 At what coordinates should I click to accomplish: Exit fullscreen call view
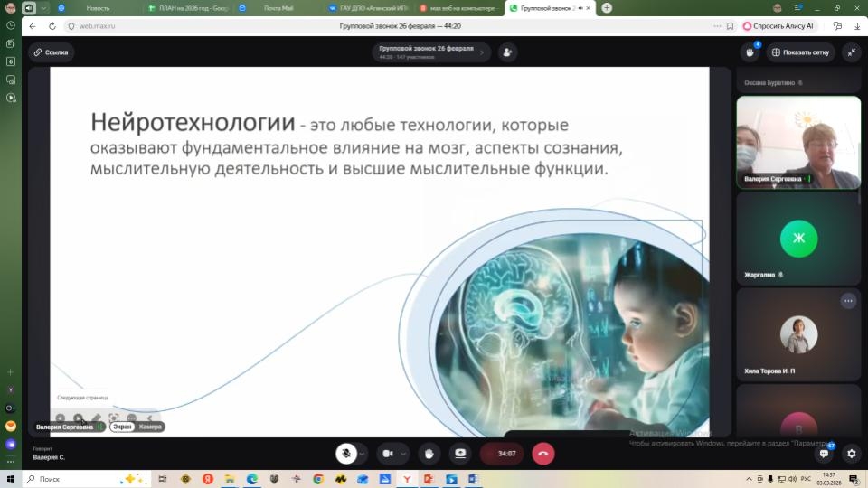pos(851,52)
